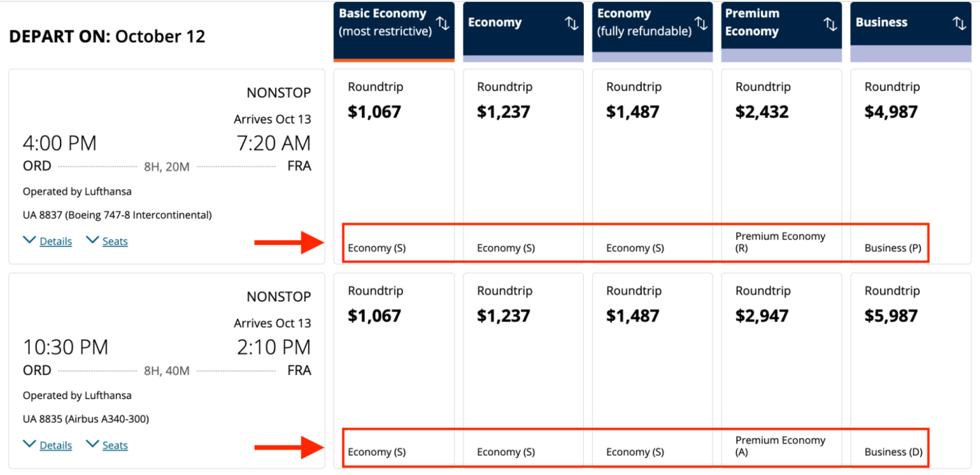
Task: Open Seats link for UA 8835
Action: (115, 446)
